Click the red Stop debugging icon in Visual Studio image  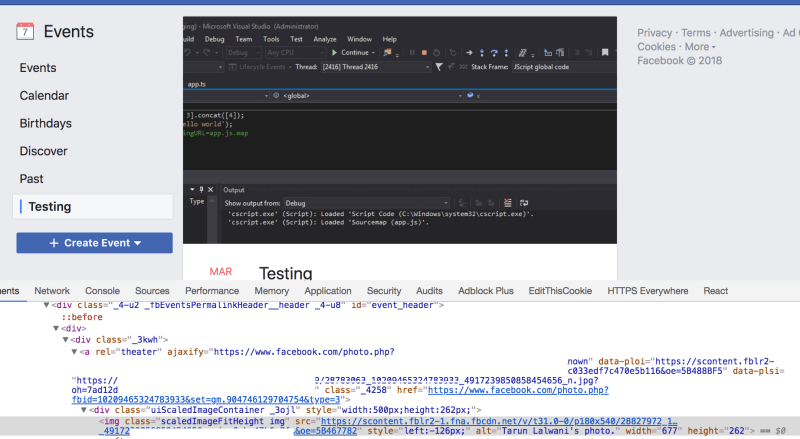tap(424, 53)
